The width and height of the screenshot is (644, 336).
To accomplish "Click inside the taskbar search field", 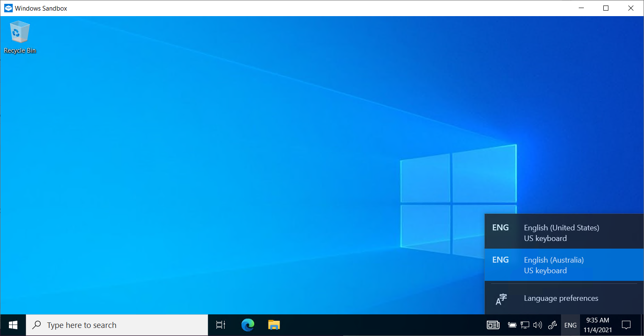I will click(x=117, y=325).
